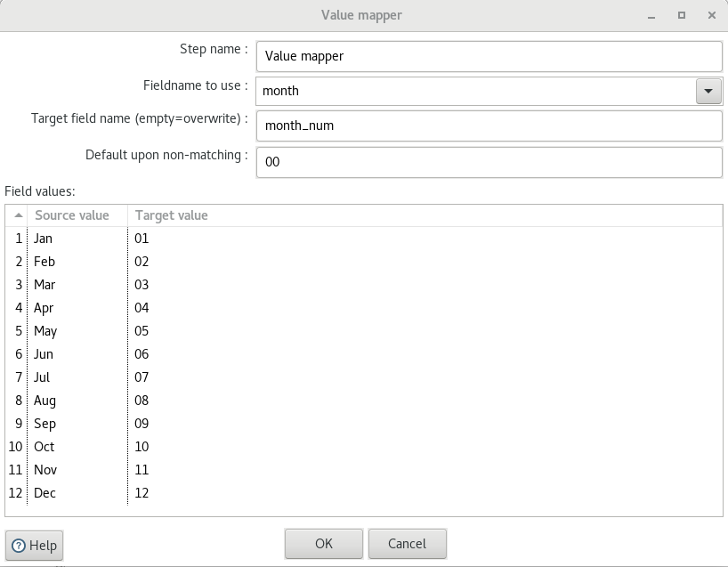Click the Default upon non-matching field
Viewport: 728px width, 567px height.
click(489, 162)
